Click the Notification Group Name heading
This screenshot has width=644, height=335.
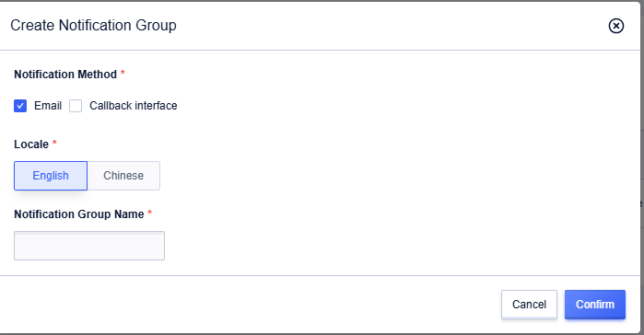[79, 214]
